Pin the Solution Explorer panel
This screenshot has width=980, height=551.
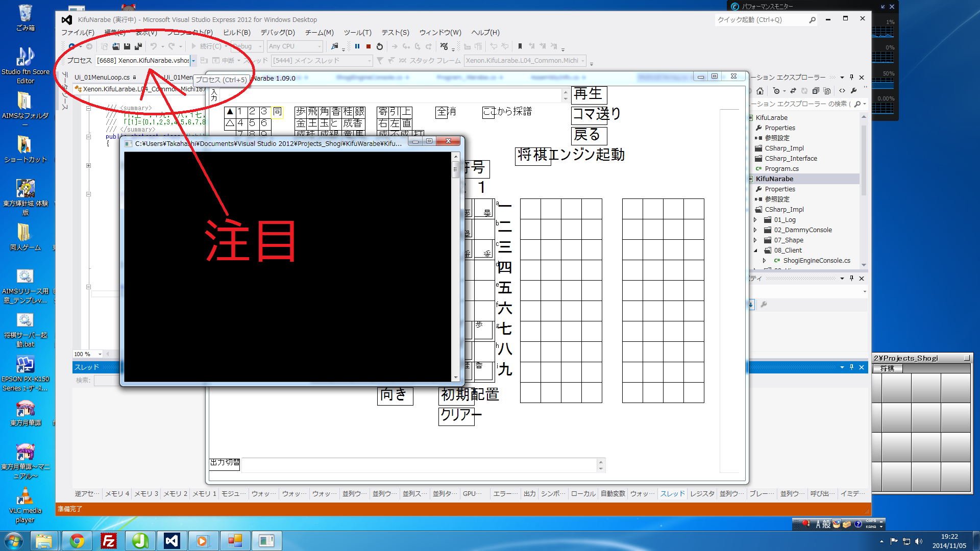click(851, 78)
